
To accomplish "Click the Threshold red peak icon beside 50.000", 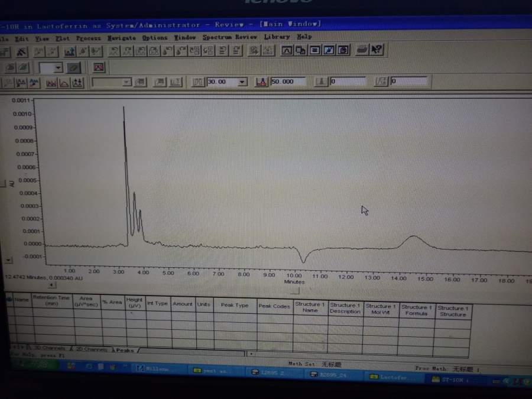I will click(x=261, y=82).
